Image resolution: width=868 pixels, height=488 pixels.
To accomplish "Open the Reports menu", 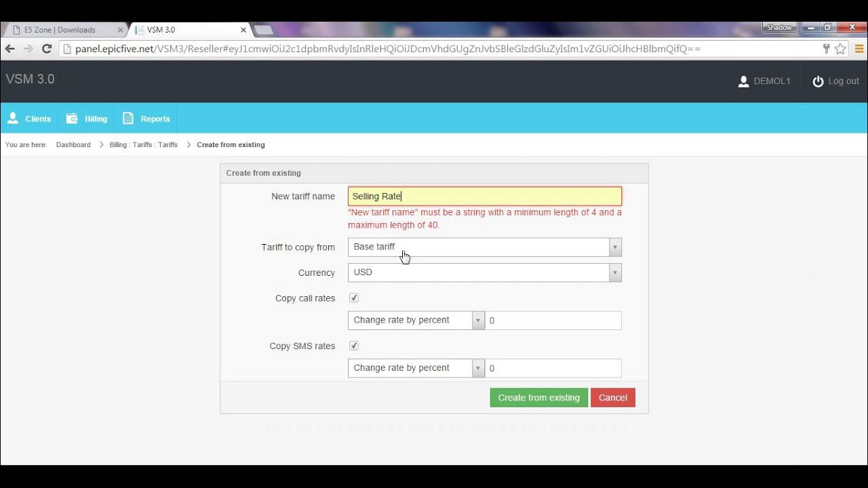I will [146, 119].
